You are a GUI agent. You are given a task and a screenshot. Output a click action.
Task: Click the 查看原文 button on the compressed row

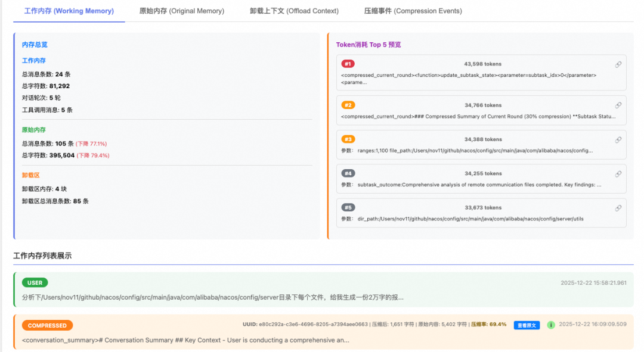527,325
